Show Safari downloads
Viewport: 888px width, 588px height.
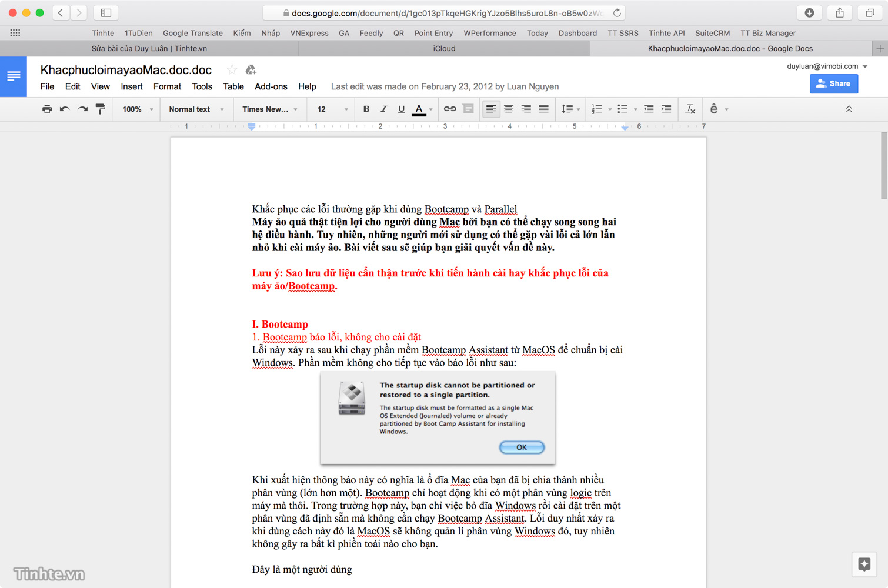[810, 12]
